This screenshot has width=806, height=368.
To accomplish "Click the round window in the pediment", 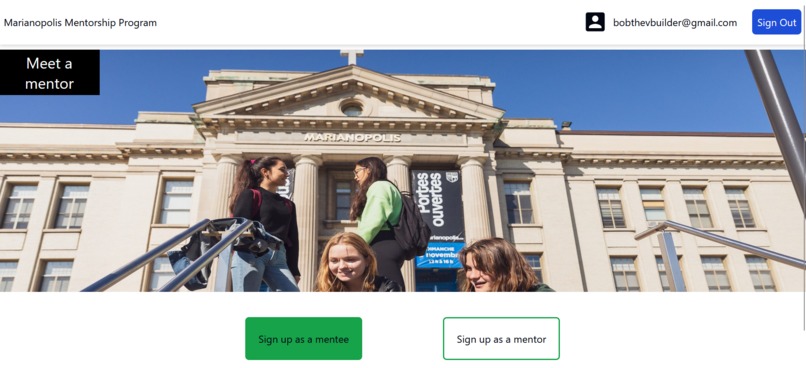I will tap(352, 108).
